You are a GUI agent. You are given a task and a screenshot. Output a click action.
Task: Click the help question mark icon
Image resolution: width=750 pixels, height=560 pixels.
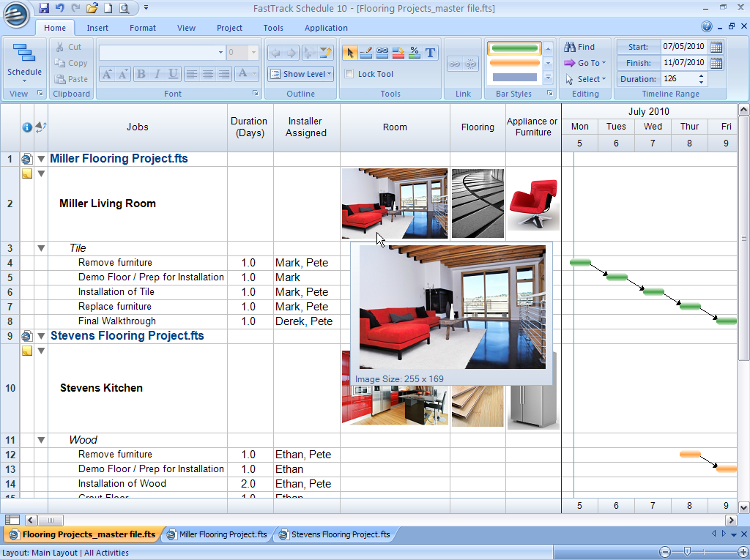[707, 27]
